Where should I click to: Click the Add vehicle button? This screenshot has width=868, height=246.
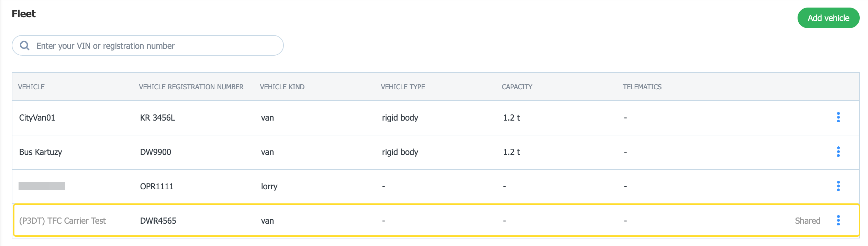pos(828,18)
